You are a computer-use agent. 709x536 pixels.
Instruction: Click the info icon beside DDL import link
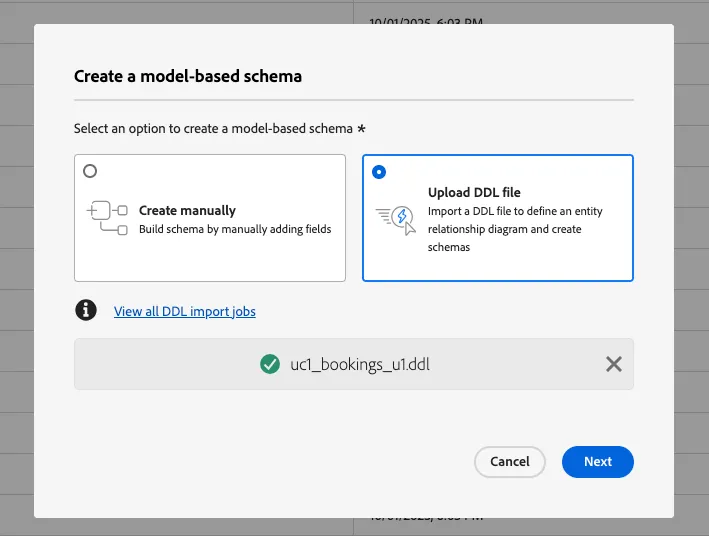pos(86,310)
